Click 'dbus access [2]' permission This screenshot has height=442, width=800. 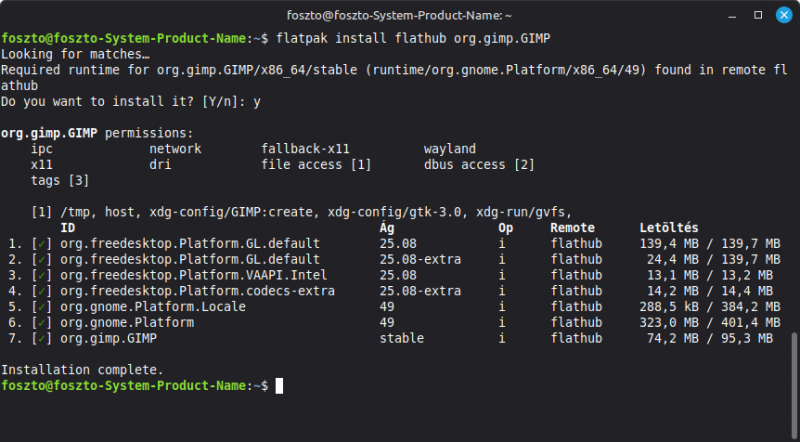[479, 165]
